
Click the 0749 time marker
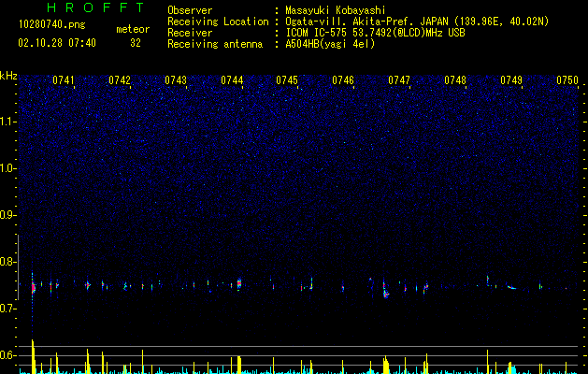(511, 80)
